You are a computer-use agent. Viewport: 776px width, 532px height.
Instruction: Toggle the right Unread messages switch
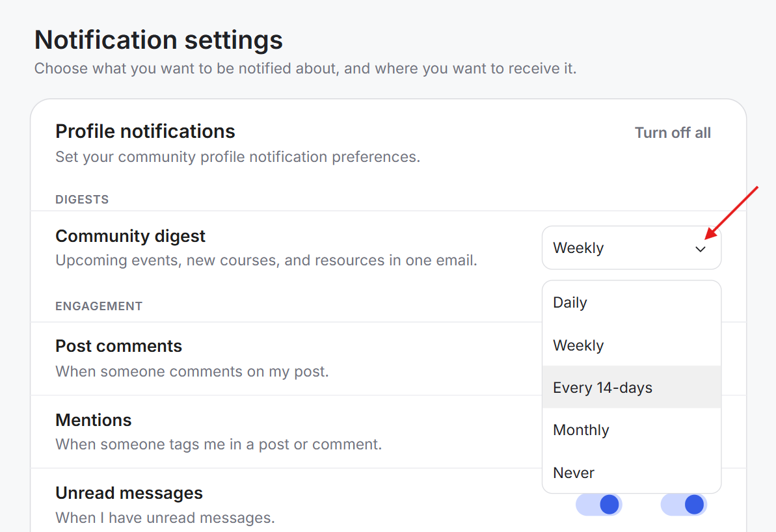click(x=684, y=504)
